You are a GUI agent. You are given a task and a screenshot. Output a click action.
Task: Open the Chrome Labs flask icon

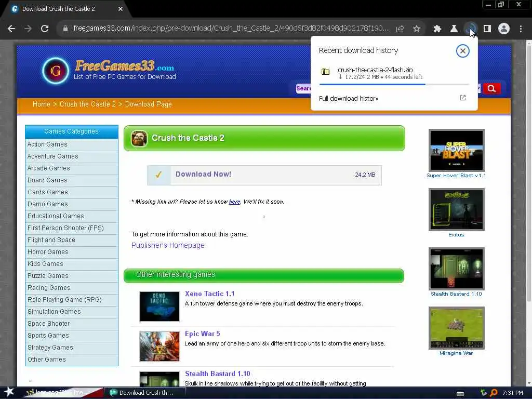(454, 29)
